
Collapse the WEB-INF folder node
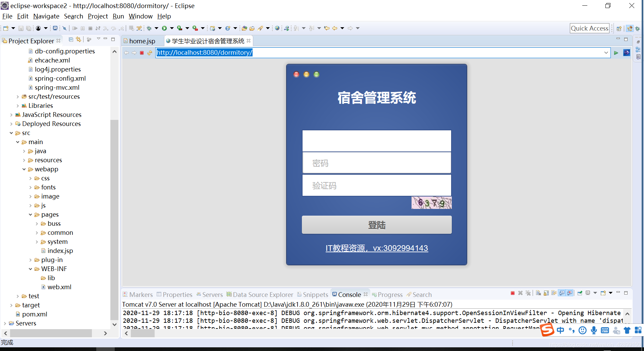click(31, 269)
